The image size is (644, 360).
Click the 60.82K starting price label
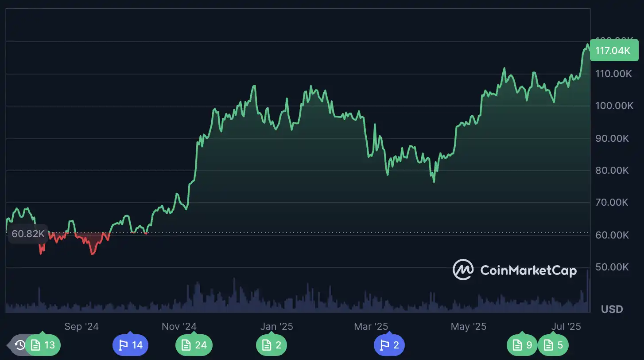[27, 234]
